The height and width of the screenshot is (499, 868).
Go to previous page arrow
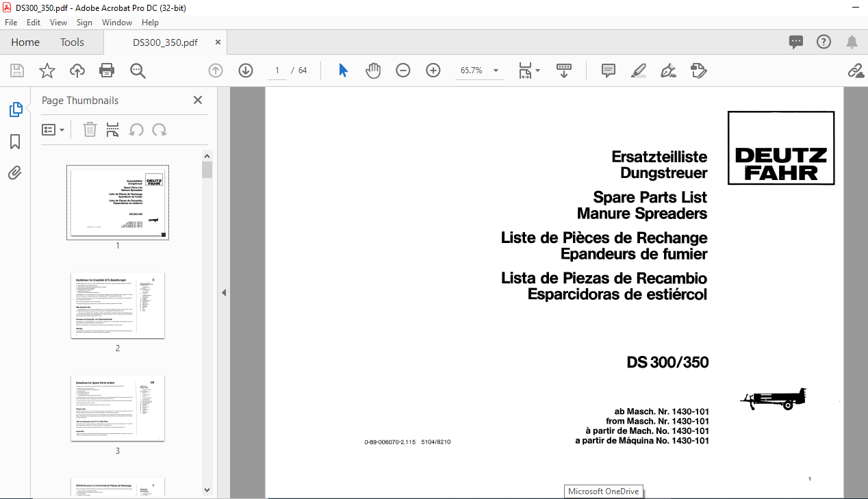click(216, 71)
